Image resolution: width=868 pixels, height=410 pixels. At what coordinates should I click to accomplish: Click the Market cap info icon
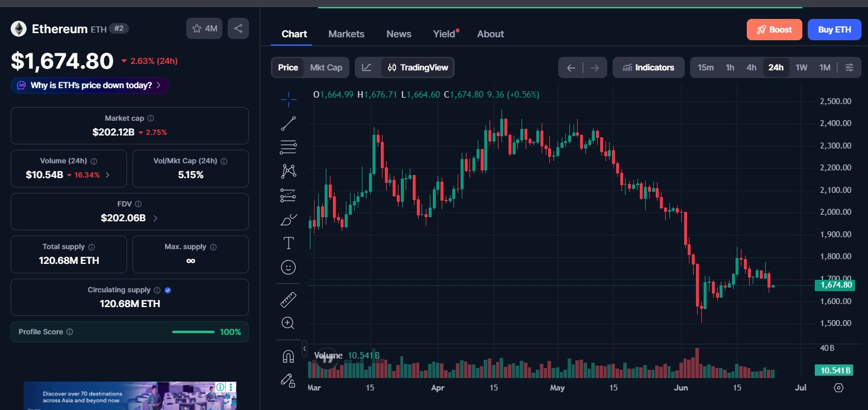151,118
